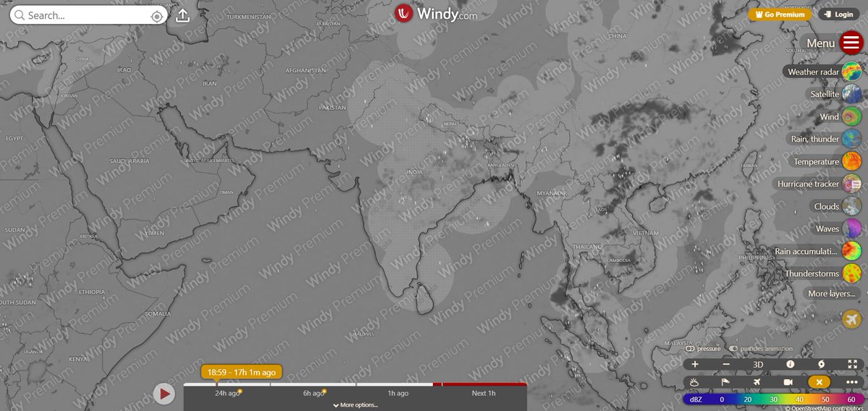
Task: Select the 24h ago timeline range
Action: 227,394
